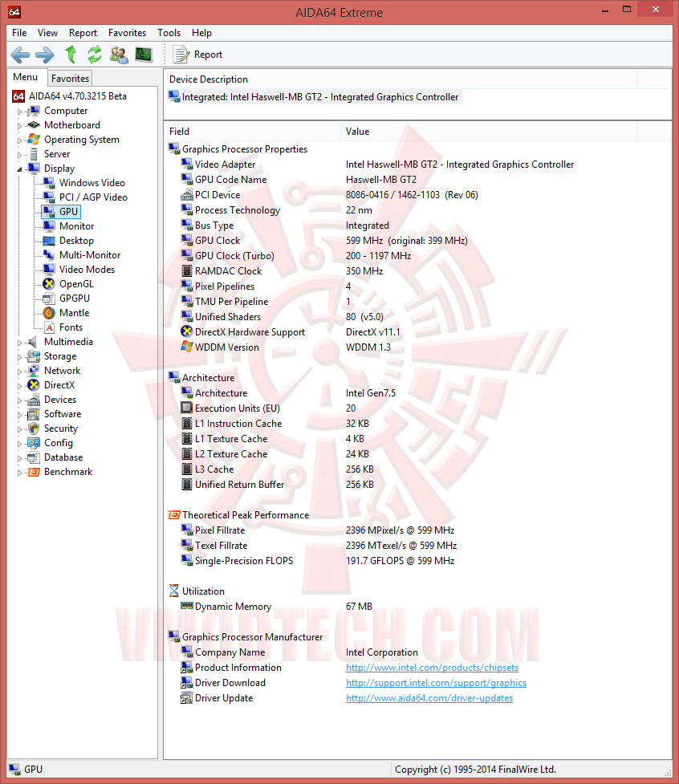This screenshot has width=679, height=784.
Task: Select the Monitor tree item
Action: pos(76,226)
